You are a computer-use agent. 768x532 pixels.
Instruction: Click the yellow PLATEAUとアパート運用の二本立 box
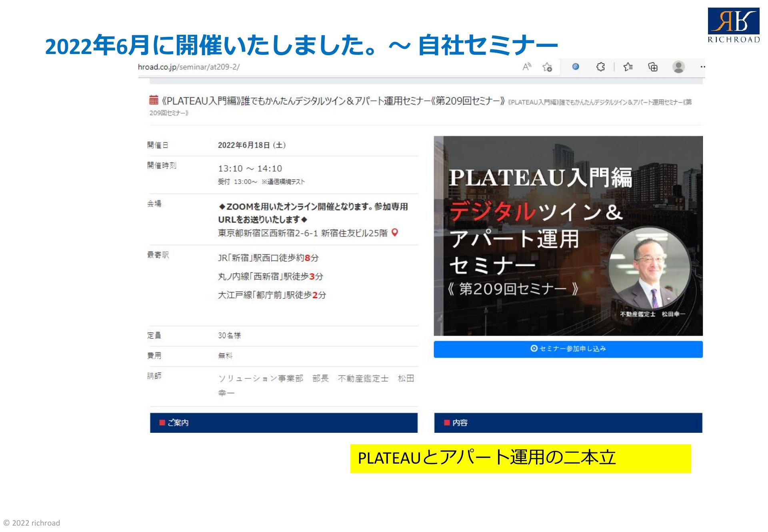point(520,458)
